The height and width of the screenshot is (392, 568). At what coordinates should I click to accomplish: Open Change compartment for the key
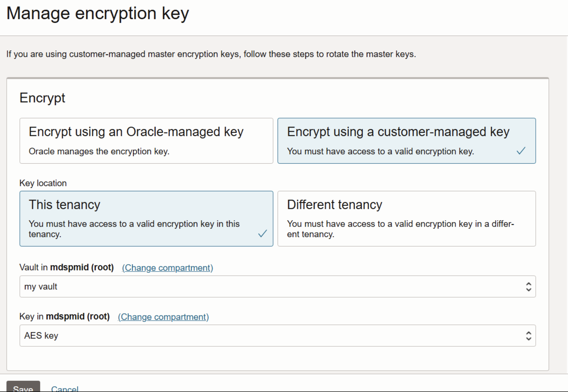163,317
